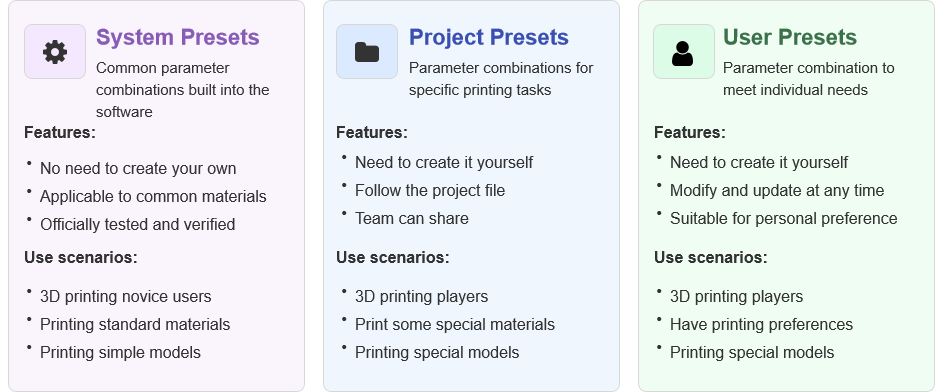935x392 pixels.
Task: Select the User Presets heading
Action: [790, 37]
